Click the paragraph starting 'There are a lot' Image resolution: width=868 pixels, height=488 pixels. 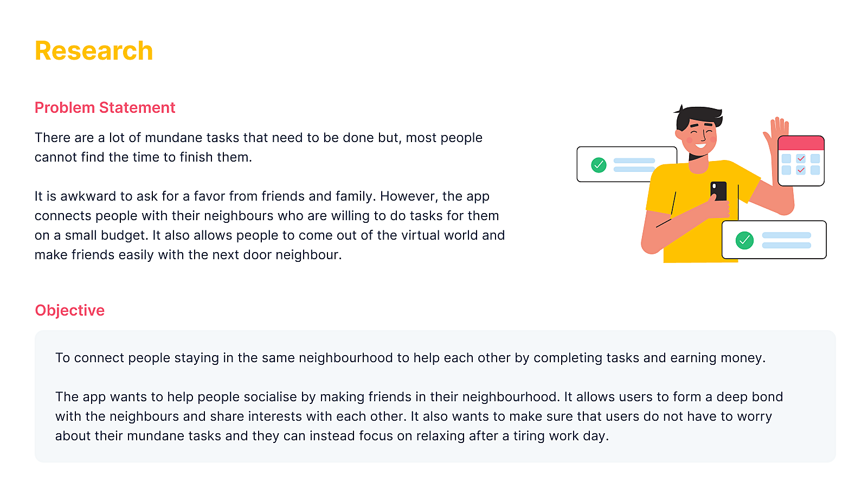[259, 147]
